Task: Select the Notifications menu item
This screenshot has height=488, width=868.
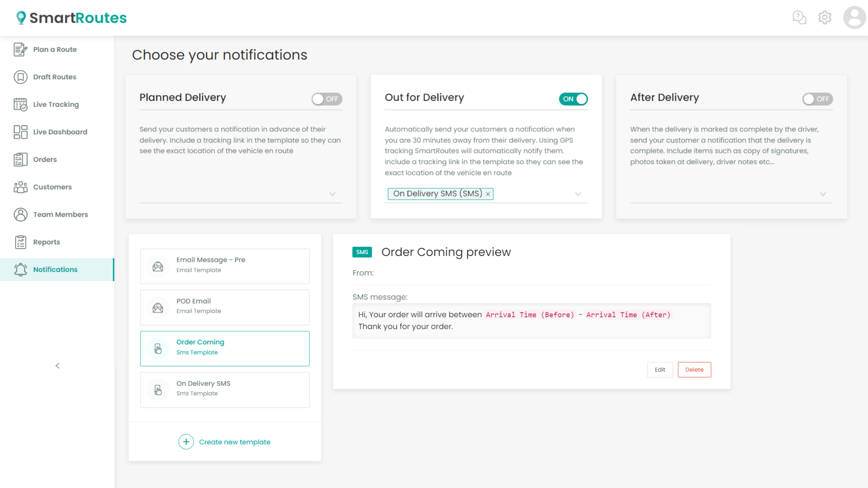Action: coord(57,270)
